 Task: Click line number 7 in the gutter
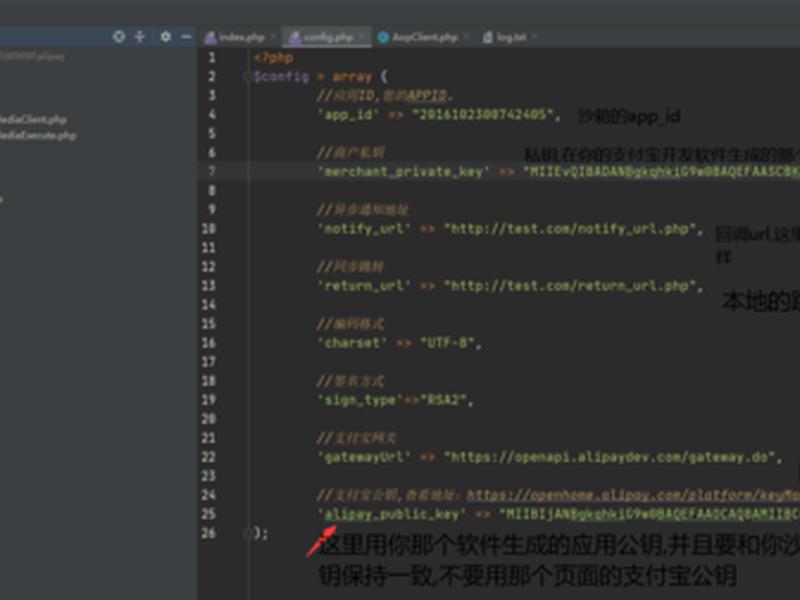(212, 171)
